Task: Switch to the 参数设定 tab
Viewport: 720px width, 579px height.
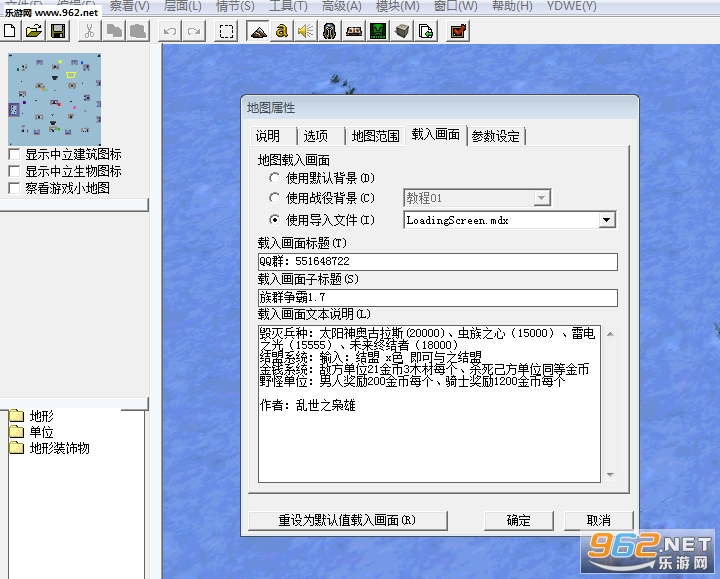Action: pos(495,136)
